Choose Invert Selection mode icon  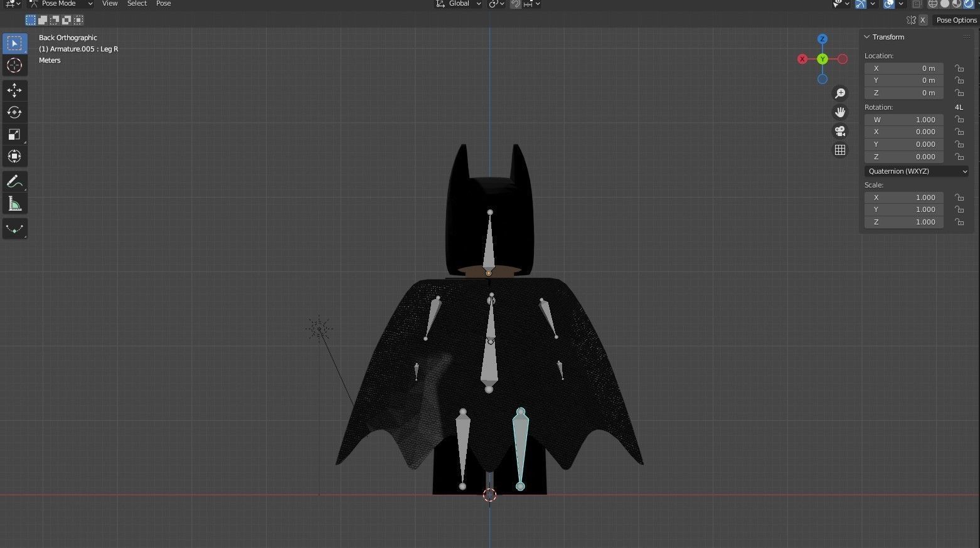pos(67,20)
